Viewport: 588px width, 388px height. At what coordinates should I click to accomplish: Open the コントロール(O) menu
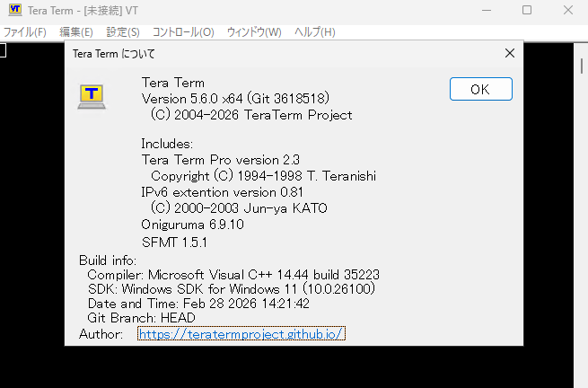183,32
